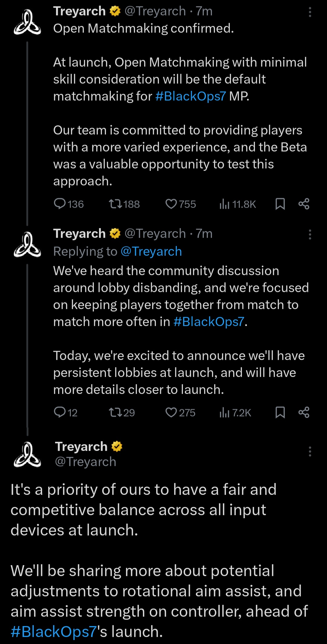Open Treyarch avatar on the first tweet
This screenshot has width=327, height=644.
coord(27,22)
